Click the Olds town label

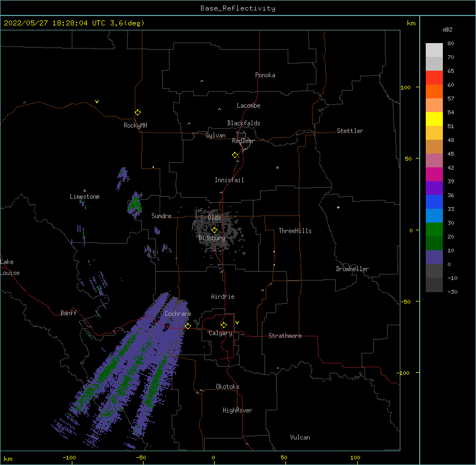(214, 218)
